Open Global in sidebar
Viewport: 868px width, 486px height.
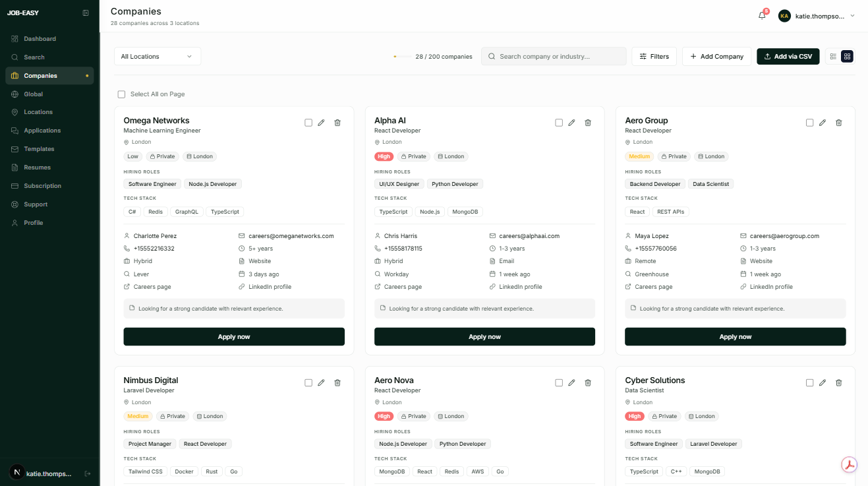pos(49,94)
